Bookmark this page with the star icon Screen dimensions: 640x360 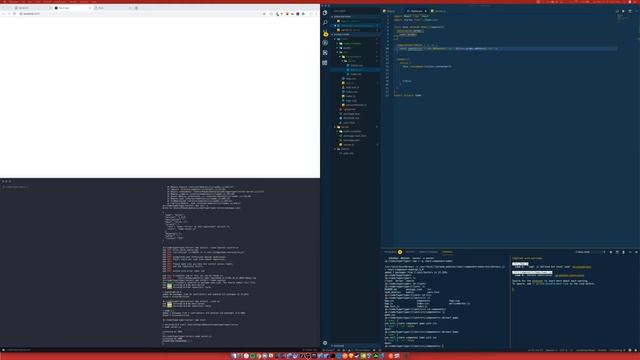(x=264, y=14)
